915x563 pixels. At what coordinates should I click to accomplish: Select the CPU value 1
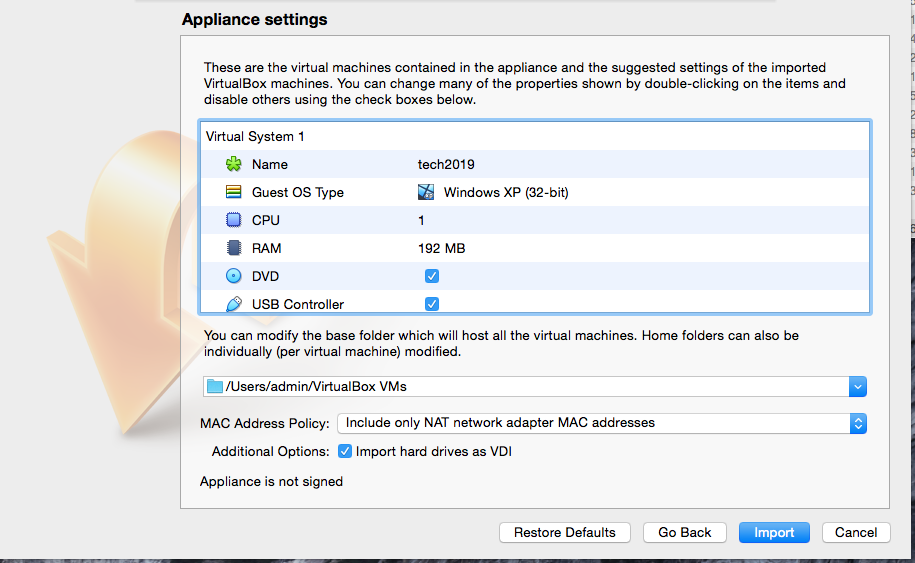tap(421, 221)
